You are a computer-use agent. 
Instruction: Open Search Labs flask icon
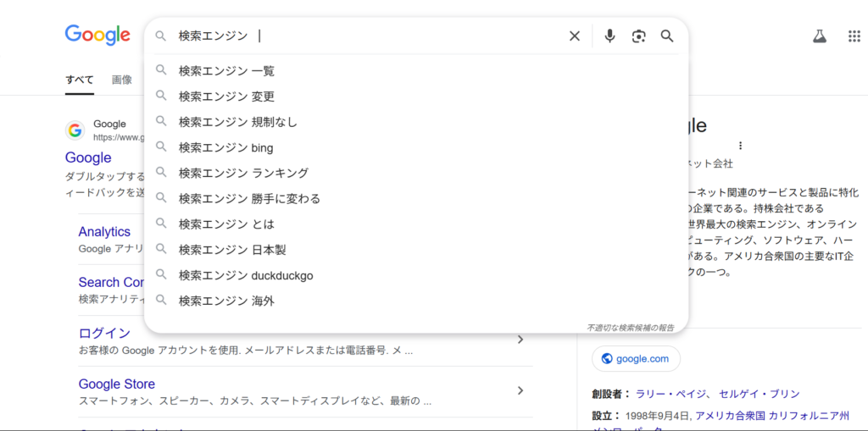point(820,36)
